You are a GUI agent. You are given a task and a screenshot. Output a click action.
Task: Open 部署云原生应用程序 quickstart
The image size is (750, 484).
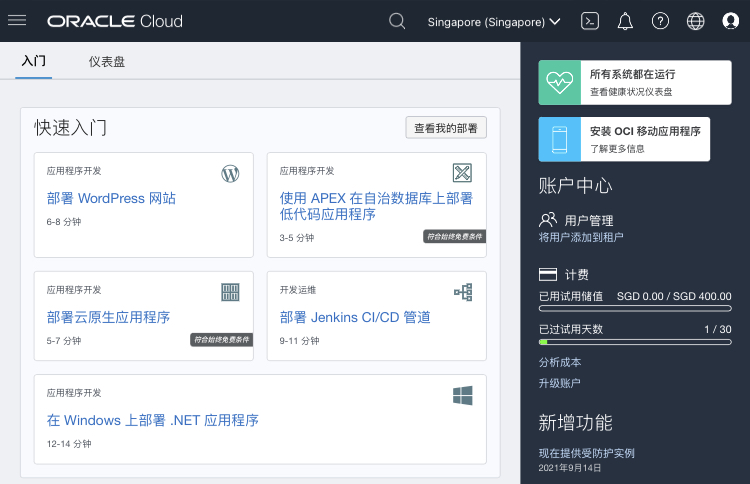point(108,317)
